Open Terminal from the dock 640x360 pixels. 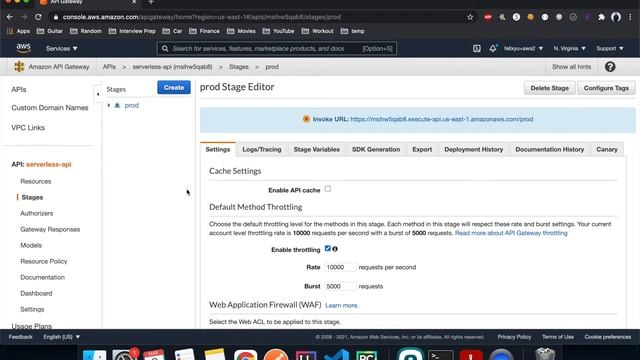440,355
